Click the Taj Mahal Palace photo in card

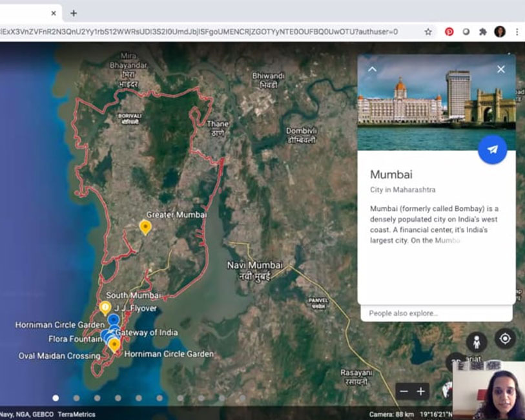coord(437,103)
